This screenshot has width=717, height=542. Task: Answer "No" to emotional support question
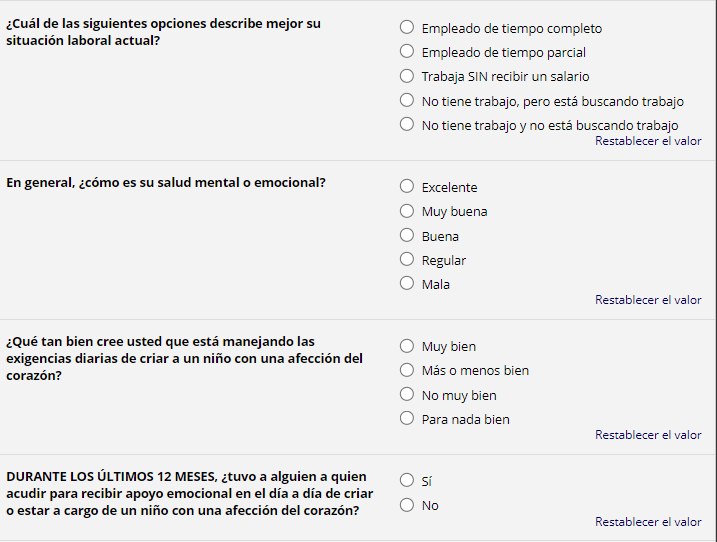406,505
